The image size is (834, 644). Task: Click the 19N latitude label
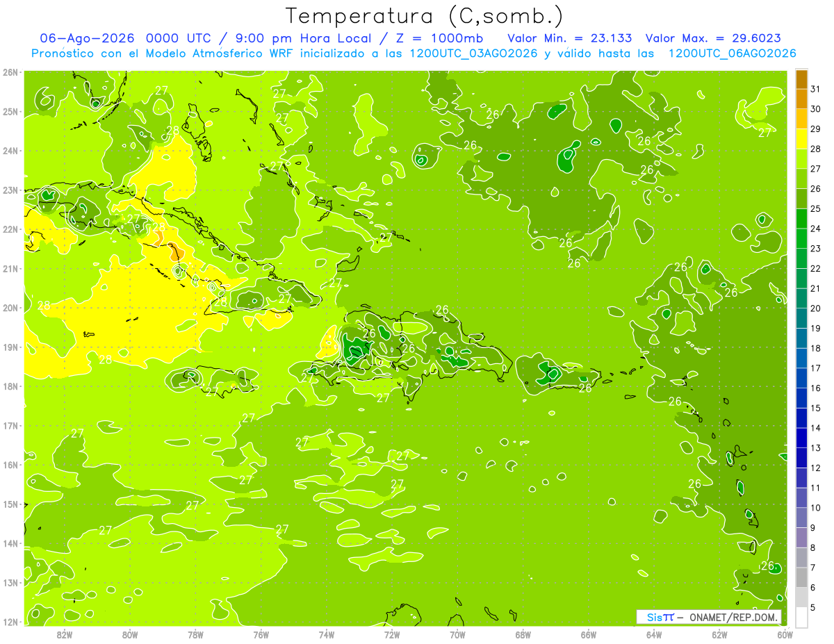(11, 347)
